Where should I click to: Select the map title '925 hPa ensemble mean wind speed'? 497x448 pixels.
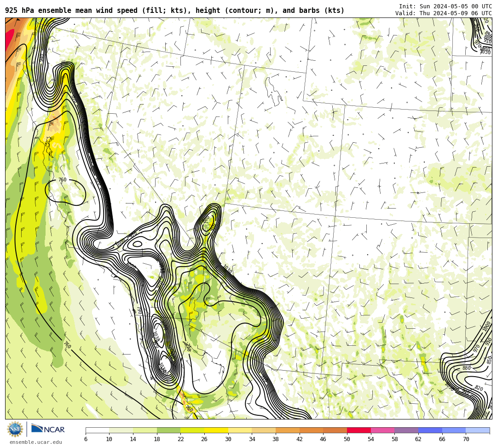coord(72,11)
